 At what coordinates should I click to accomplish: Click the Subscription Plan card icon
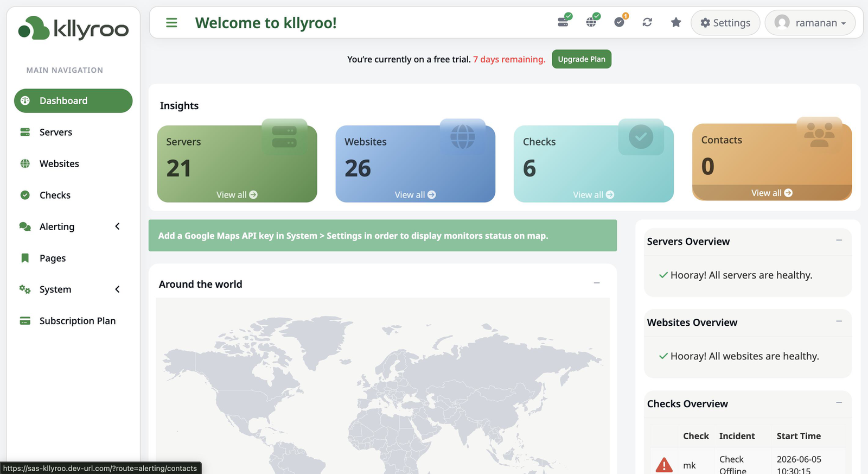[25, 321]
